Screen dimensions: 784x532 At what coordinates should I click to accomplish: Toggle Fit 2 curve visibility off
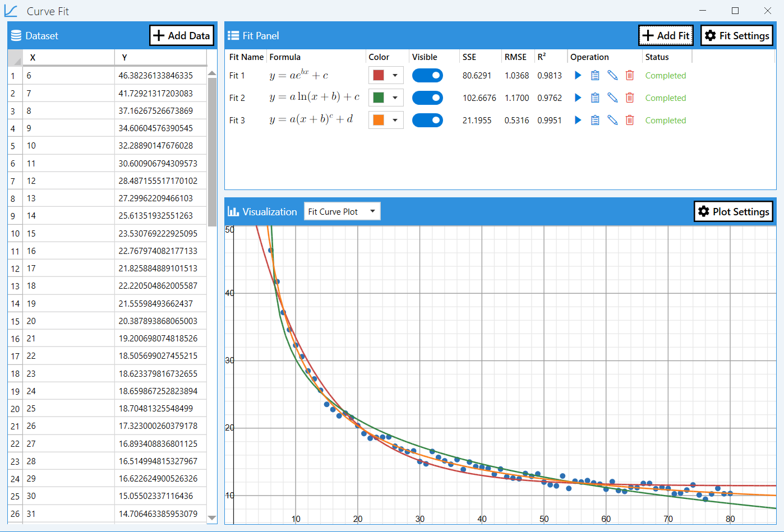point(427,97)
